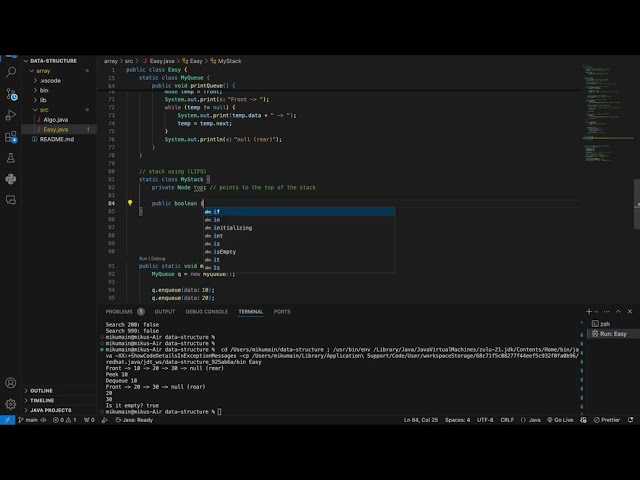Click 'Ln 84, Col 25' in the status bar
Viewport: 640px width, 480px height.
[420, 420]
